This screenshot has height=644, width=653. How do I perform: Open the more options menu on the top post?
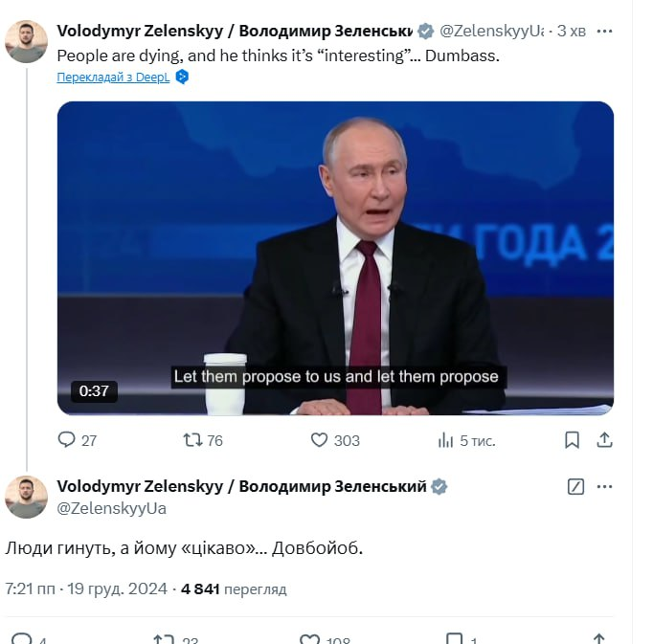(604, 31)
